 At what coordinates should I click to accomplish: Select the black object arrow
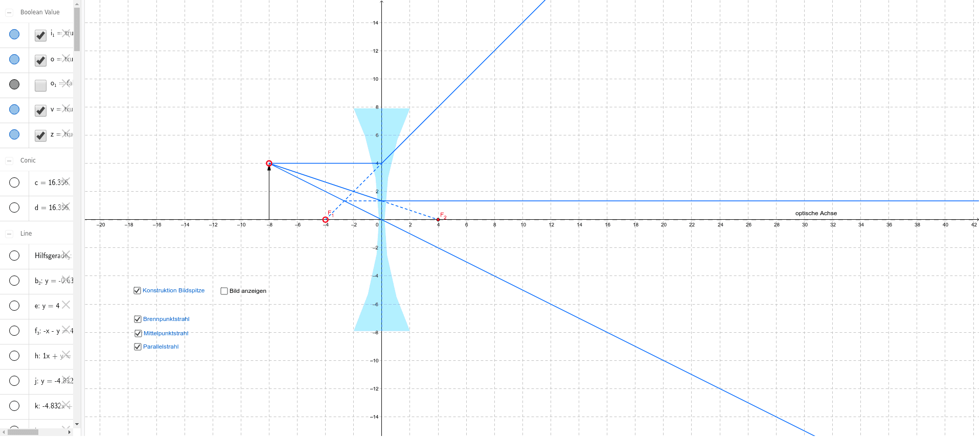(269, 192)
